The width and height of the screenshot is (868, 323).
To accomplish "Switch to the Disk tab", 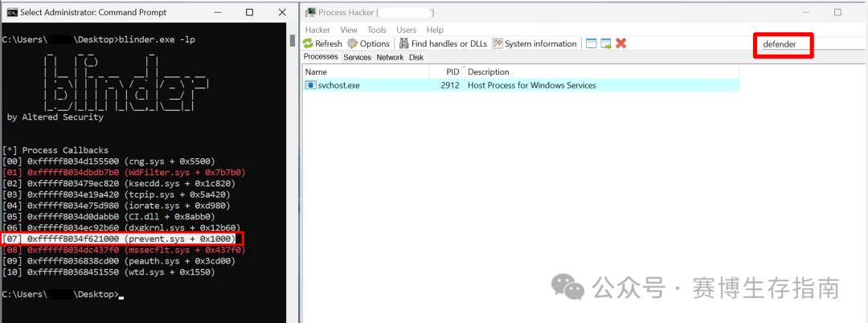I will [x=416, y=58].
